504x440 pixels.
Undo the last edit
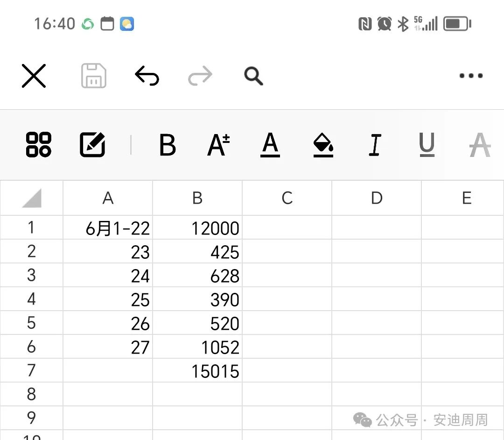tap(147, 76)
